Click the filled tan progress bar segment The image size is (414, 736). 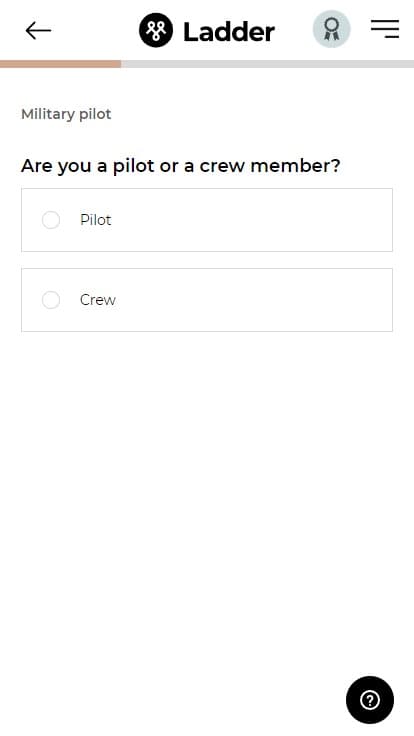(x=61, y=64)
